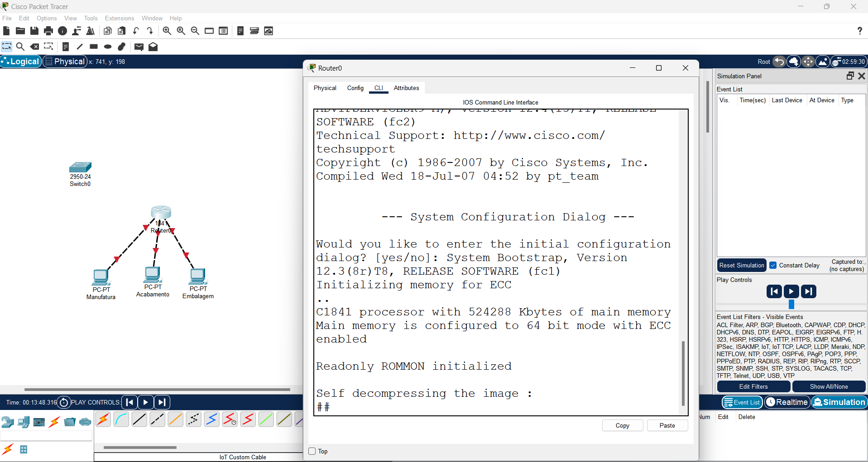Image resolution: width=868 pixels, height=462 pixels.
Task: Create a new file via toolbar
Action: [x=6, y=31]
